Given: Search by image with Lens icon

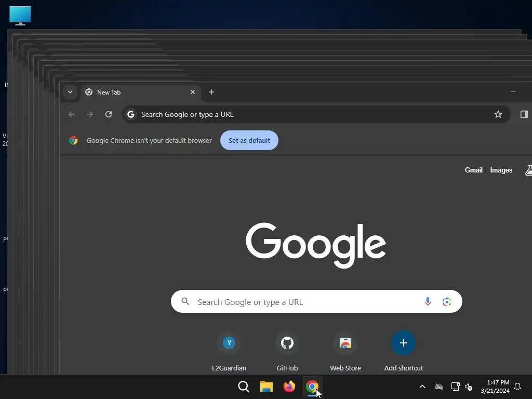Looking at the screenshot, I should click(447, 302).
